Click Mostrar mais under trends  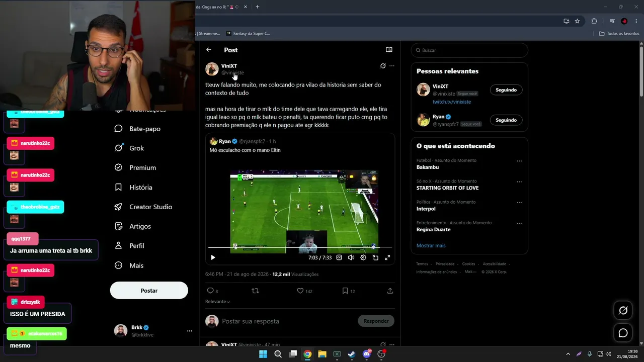tap(431, 245)
